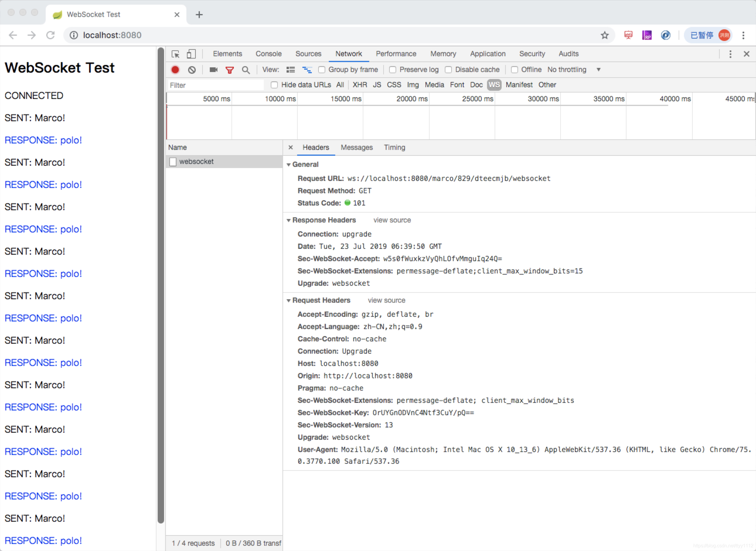Open the Audits tab
This screenshot has height=551, width=756.
click(568, 54)
